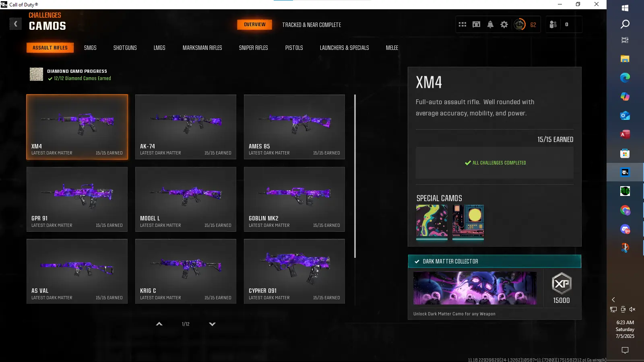Open the settings gear icon

coord(504,25)
